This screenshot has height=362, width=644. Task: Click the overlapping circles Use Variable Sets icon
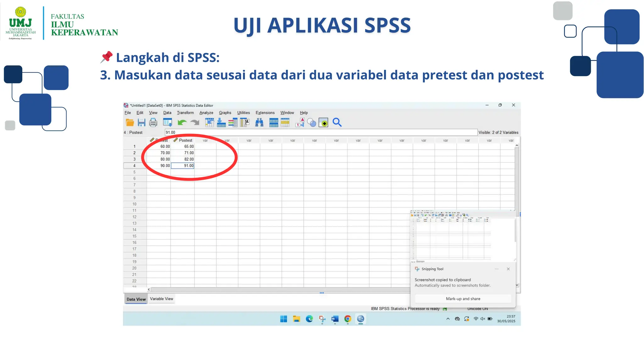312,123
